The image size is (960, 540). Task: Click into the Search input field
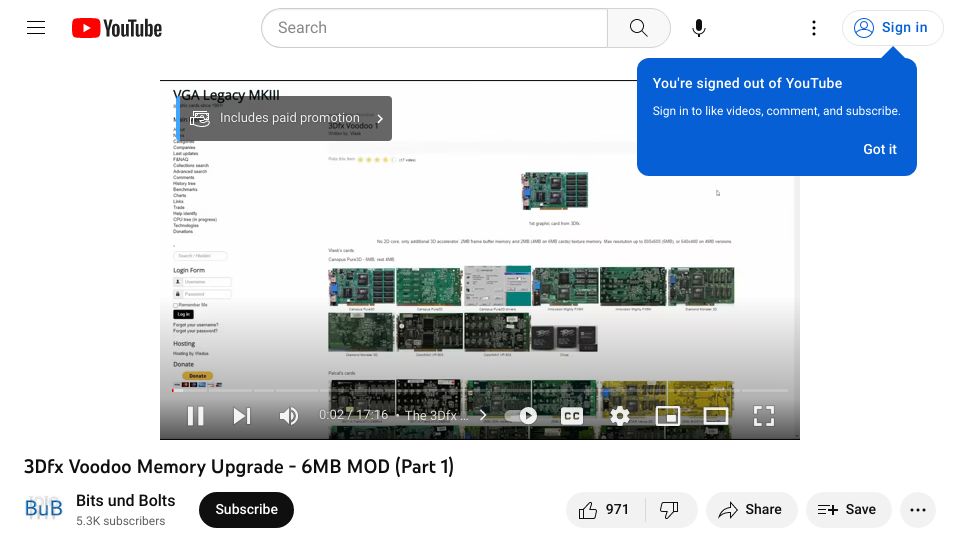click(434, 28)
